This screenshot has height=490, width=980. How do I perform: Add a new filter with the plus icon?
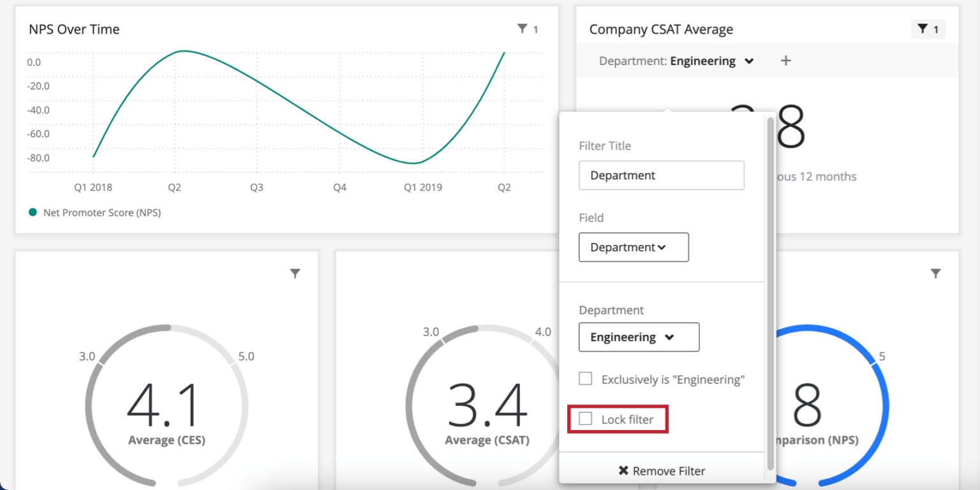786,61
